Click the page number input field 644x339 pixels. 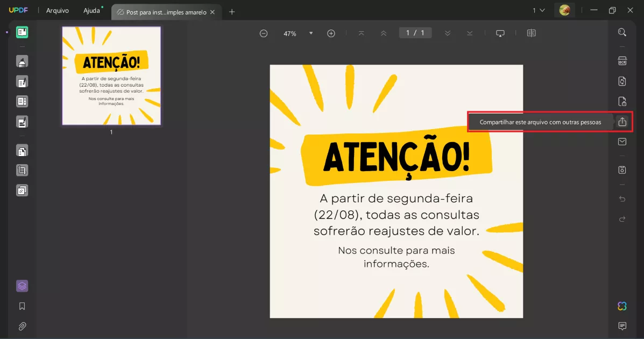pos(415,32)
